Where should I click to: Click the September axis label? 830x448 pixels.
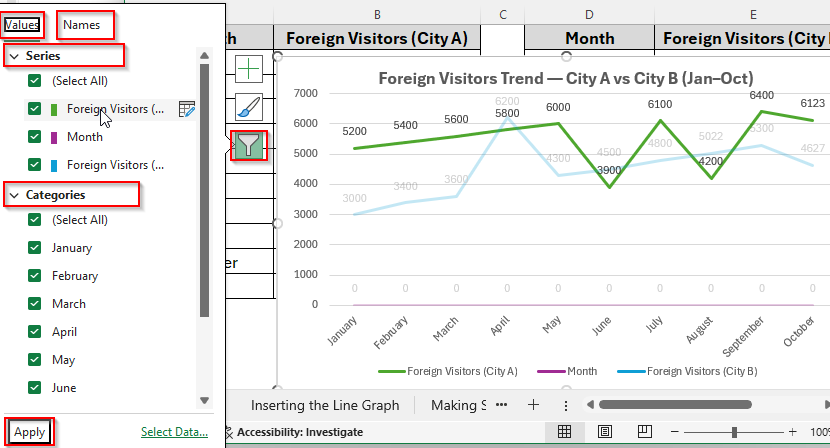tap(743, 337)
